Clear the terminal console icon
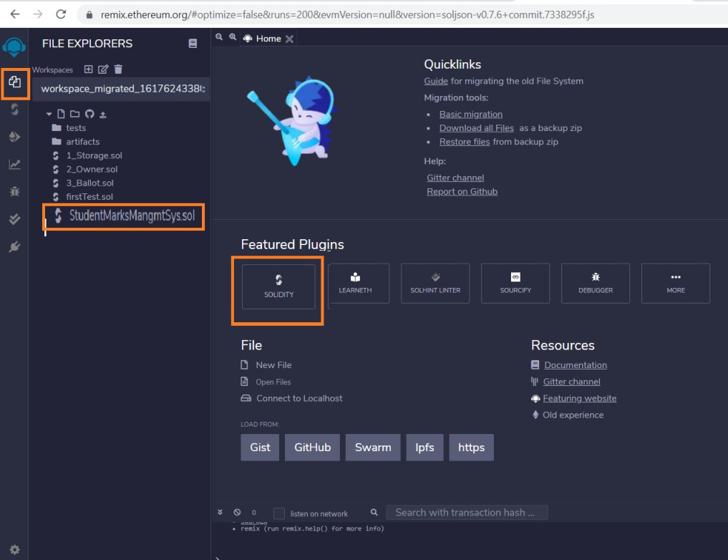 point(237,512)
